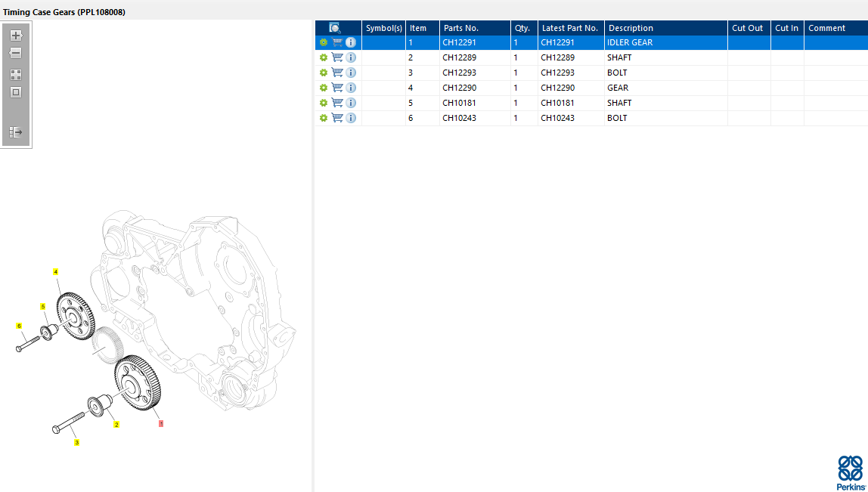
Task: Add GEAR CH12290 to cart
Action: click(337, 88)
